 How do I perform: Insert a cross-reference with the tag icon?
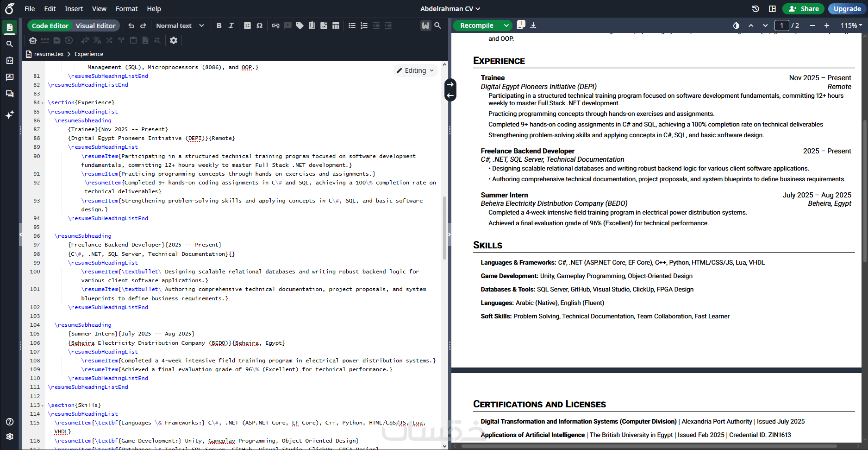[300, 26]
